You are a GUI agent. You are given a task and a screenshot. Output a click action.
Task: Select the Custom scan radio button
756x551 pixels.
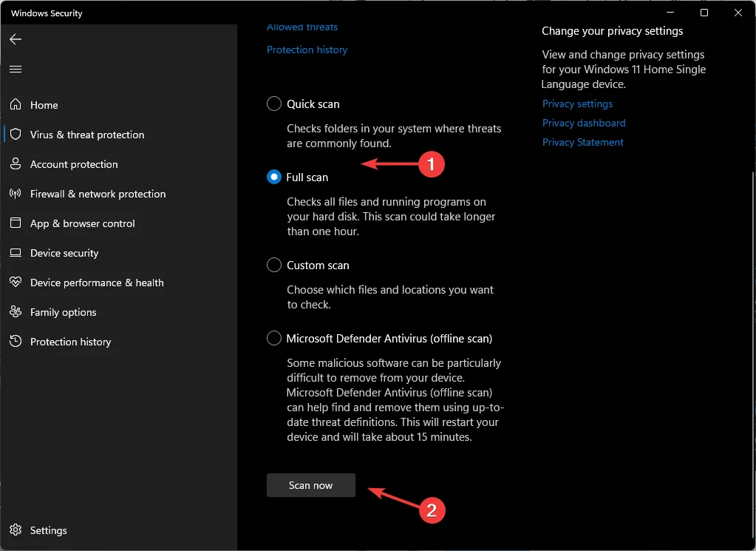point(274,265)
